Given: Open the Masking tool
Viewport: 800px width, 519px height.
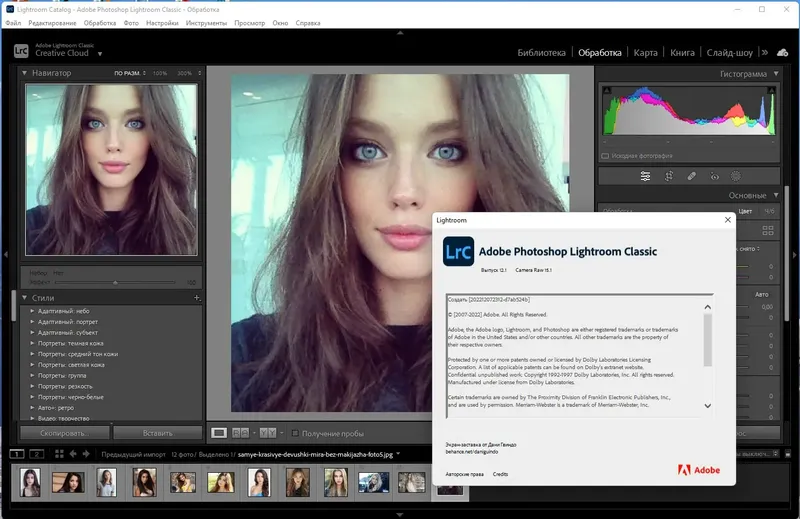Looking at the screenshot, I should point(737,176).
